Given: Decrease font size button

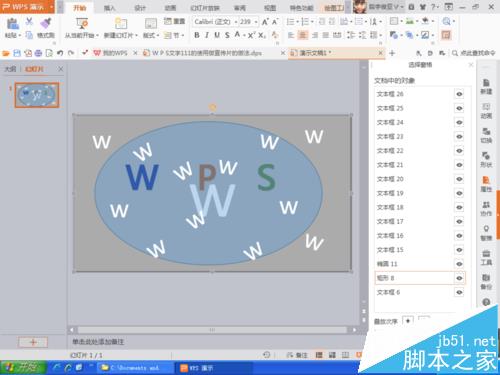Looking at the screenshot, I should coord(275,22).
